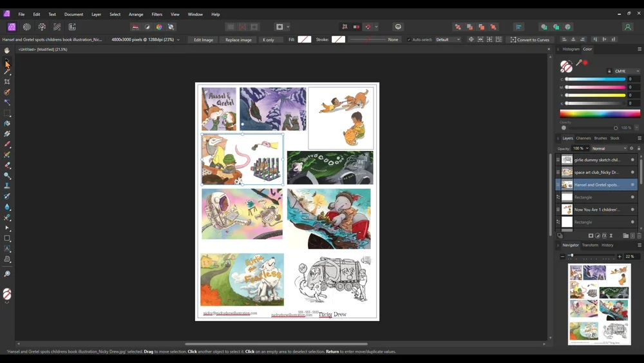Click the color picker eyedropper in the Color panel
644x363 pixels.
[x=579, y=63]
